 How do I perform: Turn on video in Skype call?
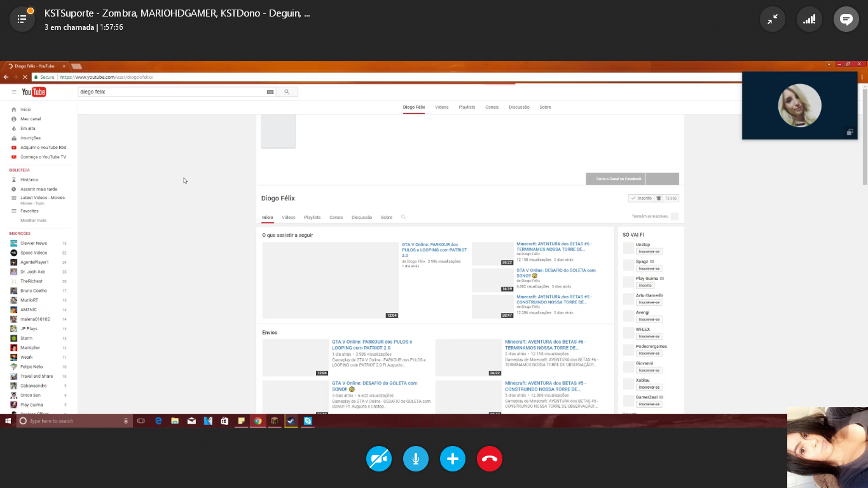[379, 459]
